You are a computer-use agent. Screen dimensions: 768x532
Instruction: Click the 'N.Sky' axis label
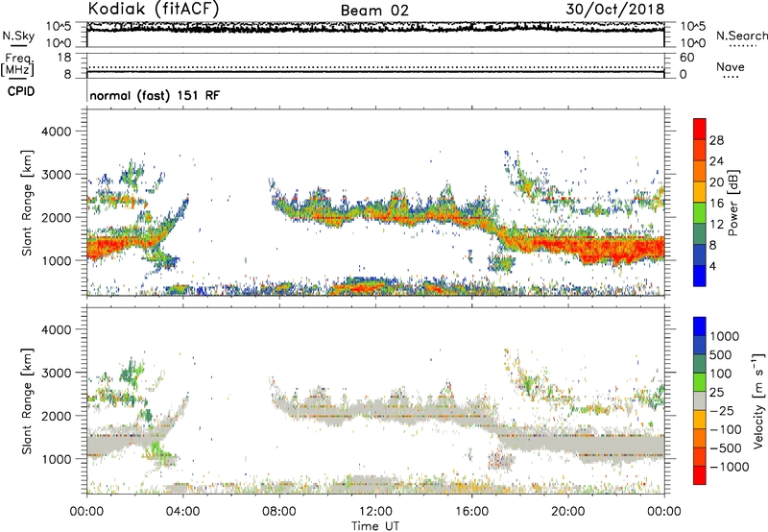coord(18,36)
